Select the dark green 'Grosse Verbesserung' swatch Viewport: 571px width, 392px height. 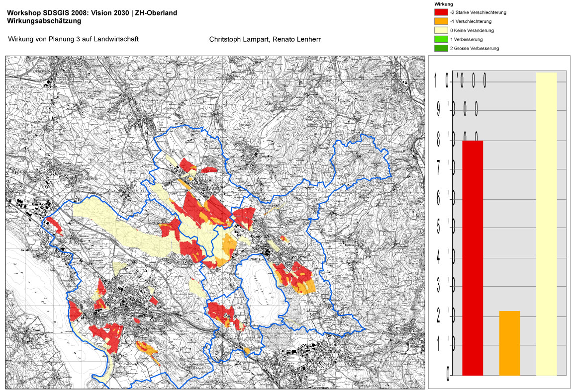click(441, 48)
